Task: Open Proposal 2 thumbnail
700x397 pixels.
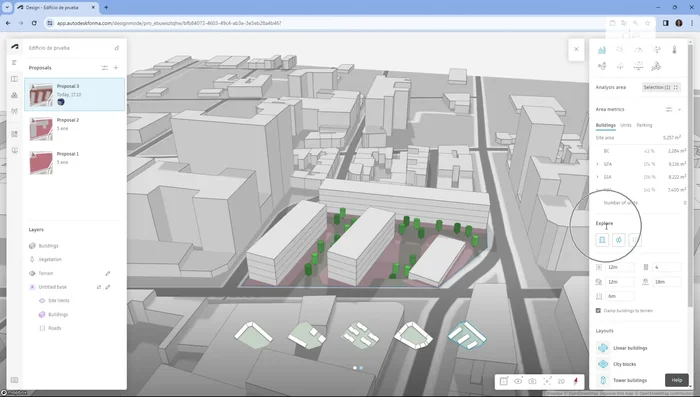Action: tap(41, 129)
